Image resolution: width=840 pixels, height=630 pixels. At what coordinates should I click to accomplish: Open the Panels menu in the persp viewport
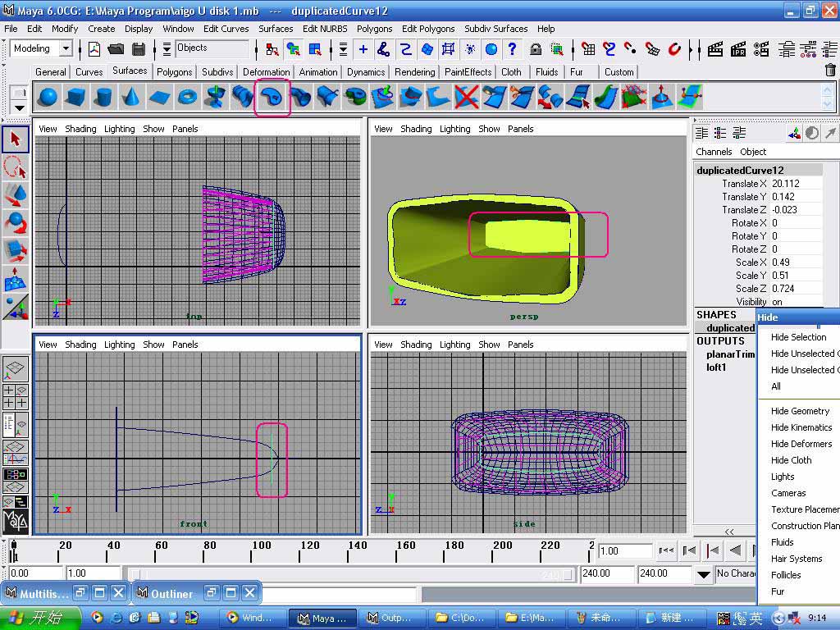[520, 129]
